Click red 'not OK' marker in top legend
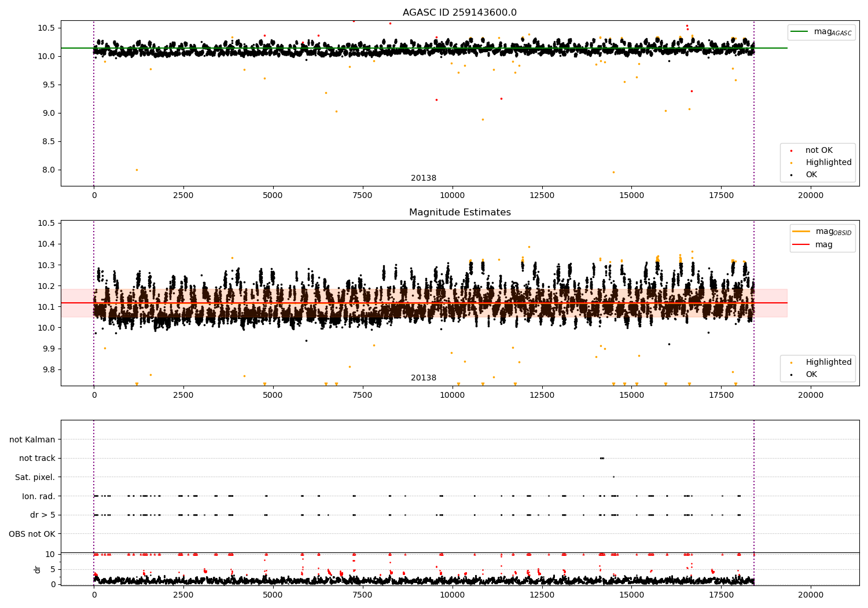Screen dimensions: 868x608 (791, 151)
